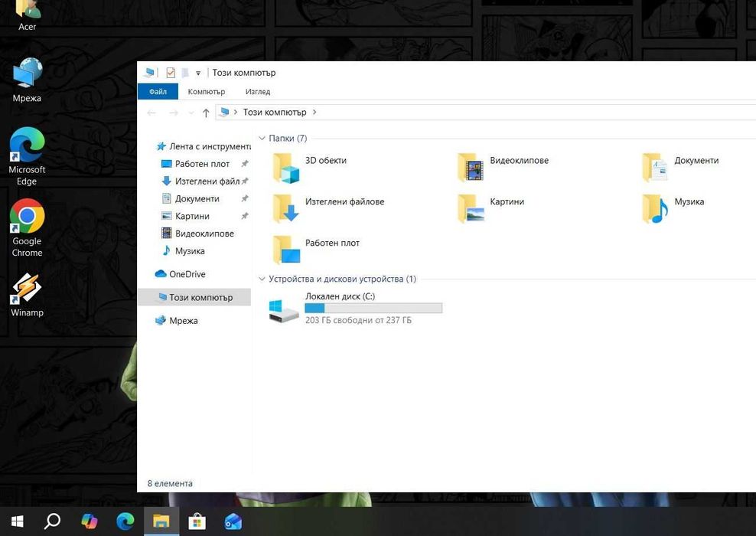The image size is (756, 536).
Task: Open the Изглед ribbon tab
Action: pos(257,92)
